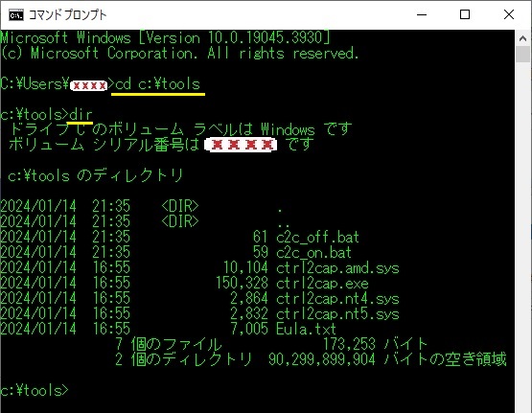Click the c2c_off.bat file name
532x413 pixels.
(317, 237)
